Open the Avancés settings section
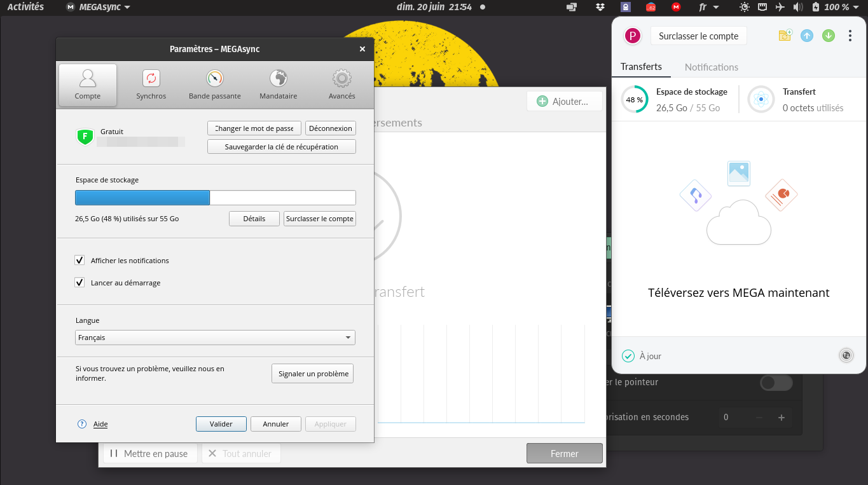 coord(341,85)
